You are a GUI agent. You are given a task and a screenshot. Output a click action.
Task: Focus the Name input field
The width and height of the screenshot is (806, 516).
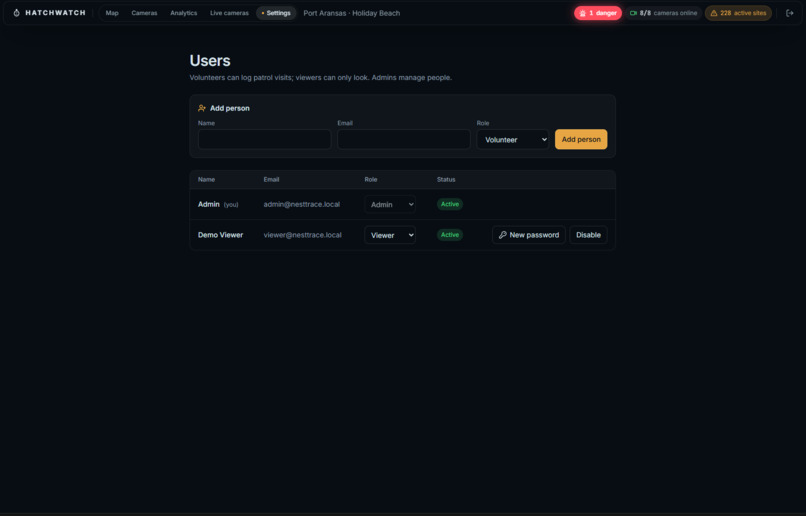[x=264, y=139]
